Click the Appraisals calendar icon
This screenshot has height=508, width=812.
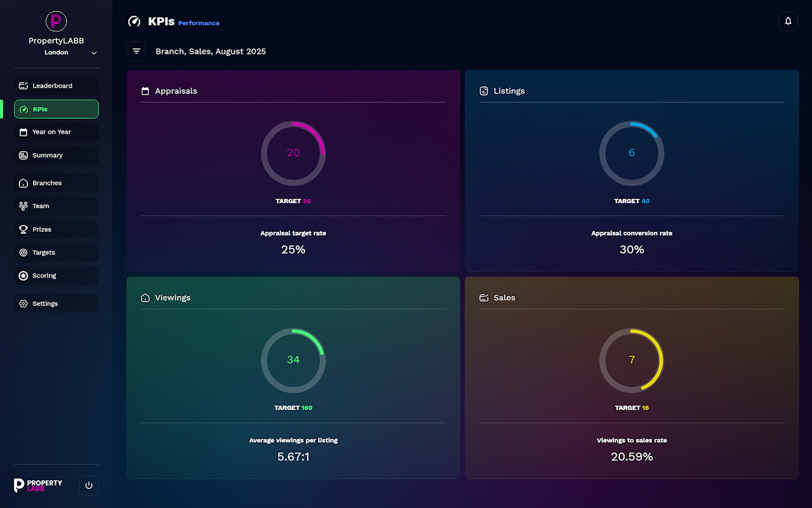pyautogui.click(x=145, y=91)
